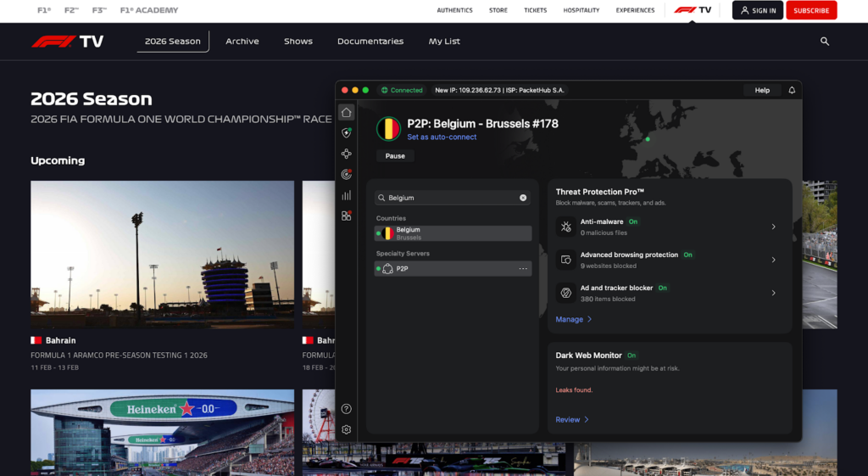The height and width of the screenshot is (476, 868).
Task: Click the F2 link in top bar
Action: click(x=71, y=10)
